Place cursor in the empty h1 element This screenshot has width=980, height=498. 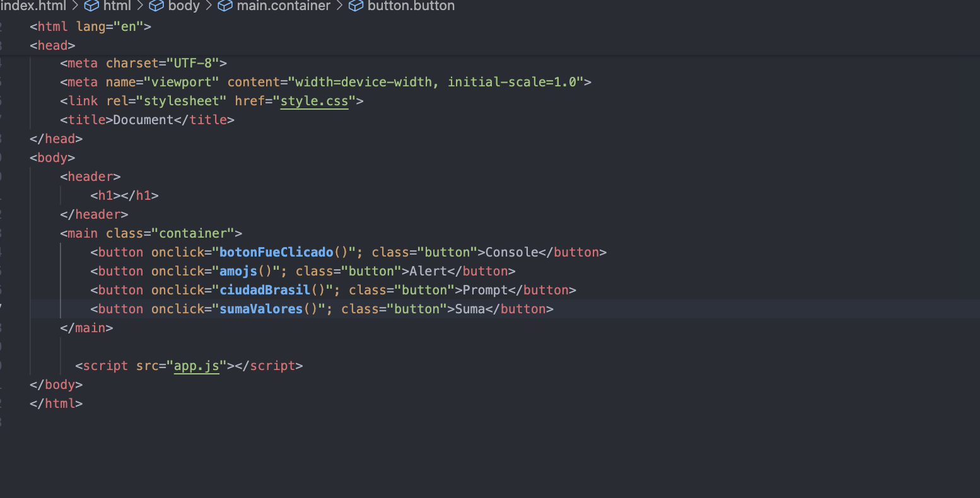tap(121, 195)
